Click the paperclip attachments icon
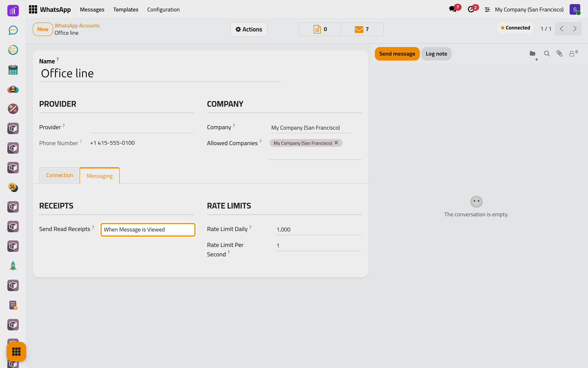This screenshot has height=368, width=588. [x=560, y=54]
